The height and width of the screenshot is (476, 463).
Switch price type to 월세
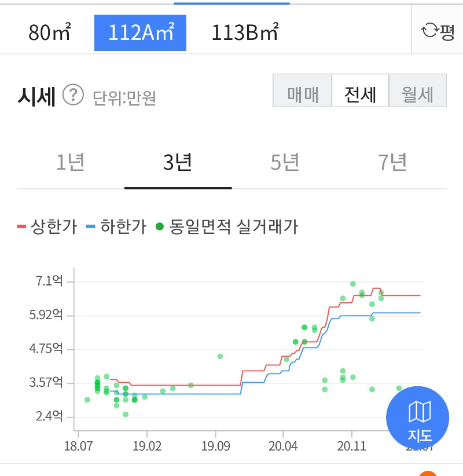418,90
